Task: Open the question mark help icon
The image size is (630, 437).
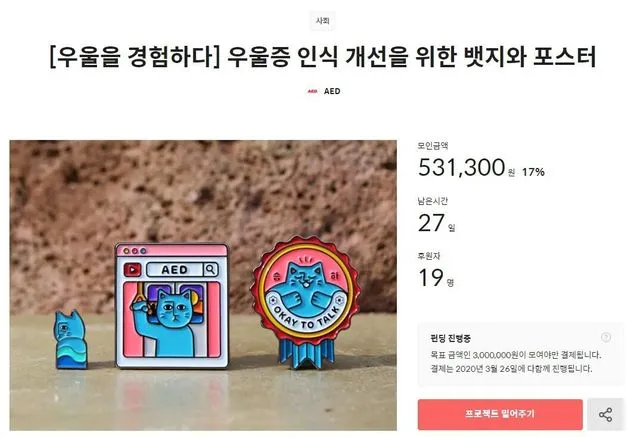Action: [605, 337]
